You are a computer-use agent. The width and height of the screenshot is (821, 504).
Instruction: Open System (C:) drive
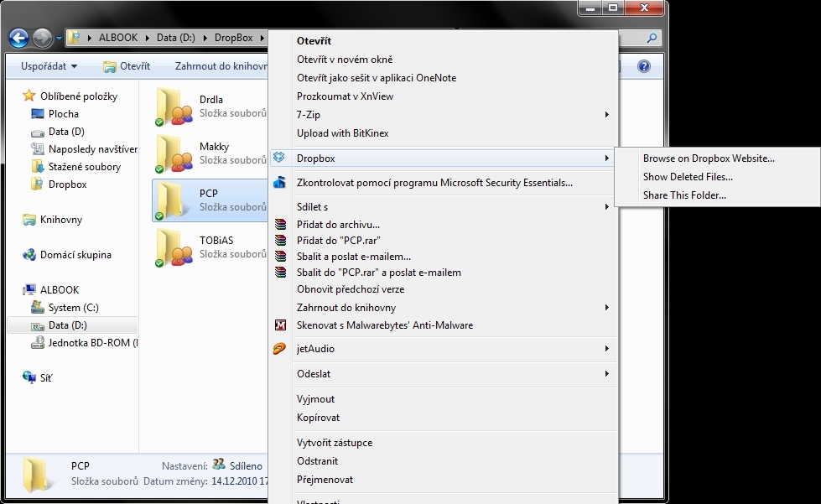65,307
